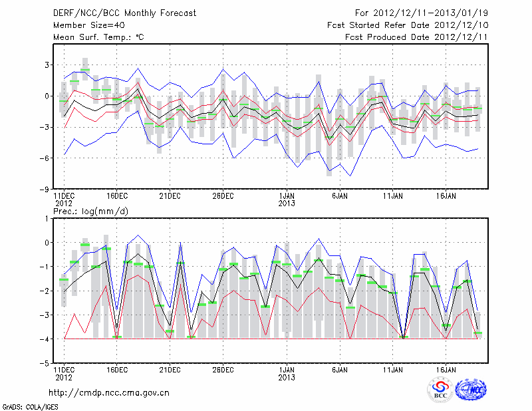Click 1JAN 2013 on the temperature chart axis
The height and width of the screenshot is (411, 532).
[x=287, y=199]
